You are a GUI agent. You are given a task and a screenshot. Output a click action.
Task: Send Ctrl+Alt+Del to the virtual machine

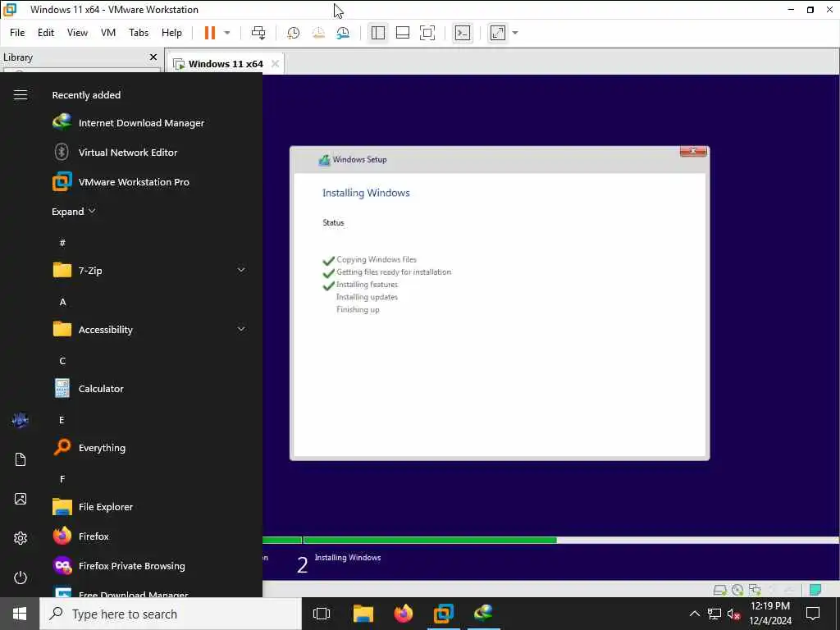tap(258, 33)
